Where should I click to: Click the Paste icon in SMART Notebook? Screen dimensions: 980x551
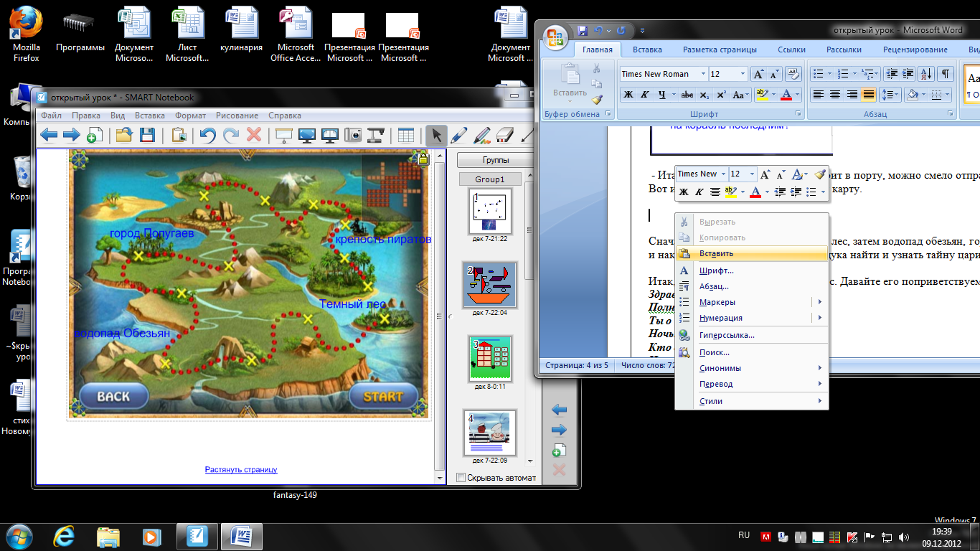[179, 135]
